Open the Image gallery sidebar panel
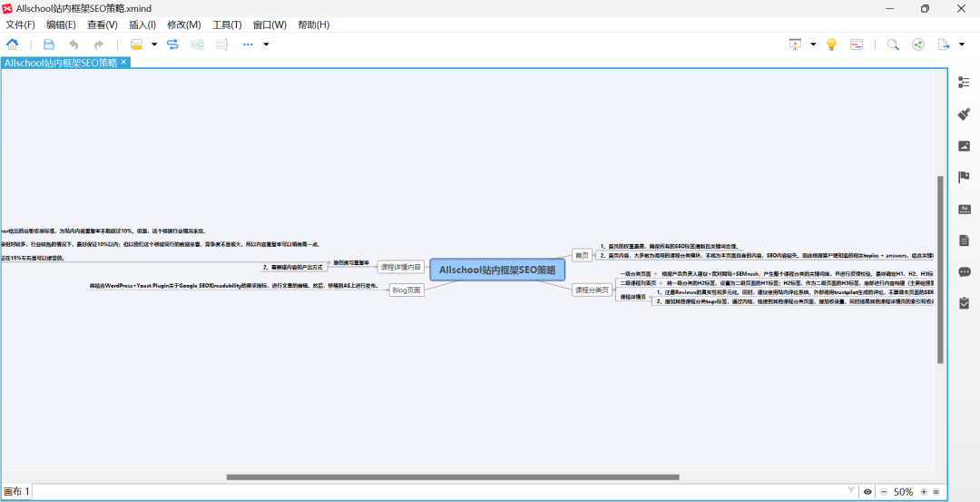 coord(965,146)
